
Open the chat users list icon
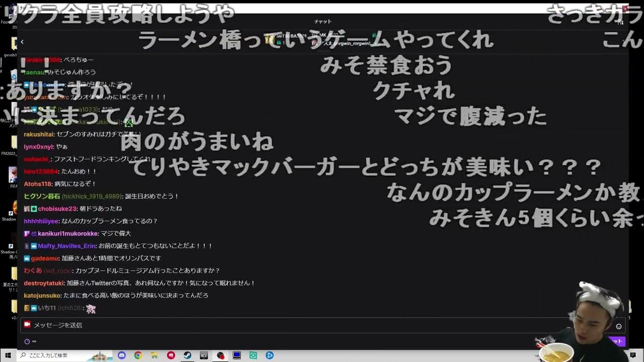[x=620, y=22]
